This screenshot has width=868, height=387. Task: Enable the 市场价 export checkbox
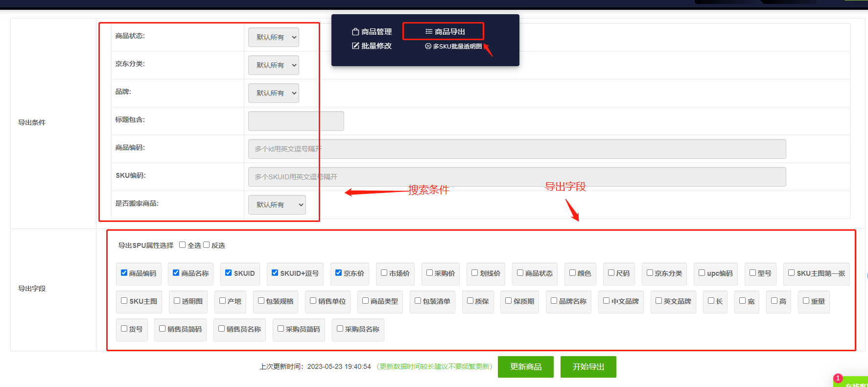click(x=384, y=273)
